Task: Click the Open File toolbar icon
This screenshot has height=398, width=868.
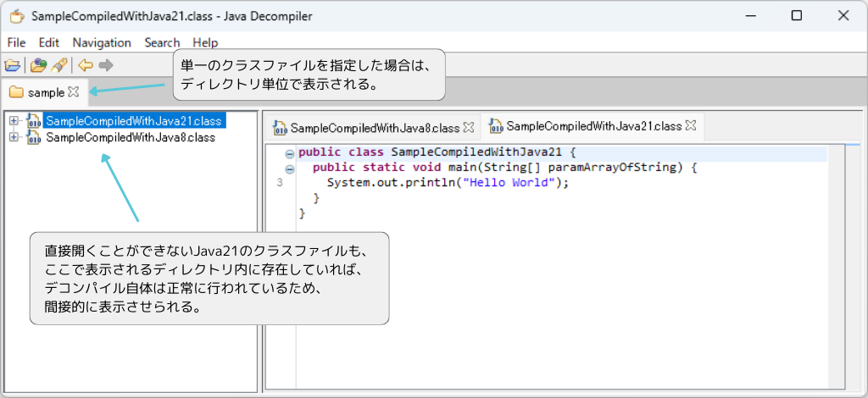Action: coord(12,65)
